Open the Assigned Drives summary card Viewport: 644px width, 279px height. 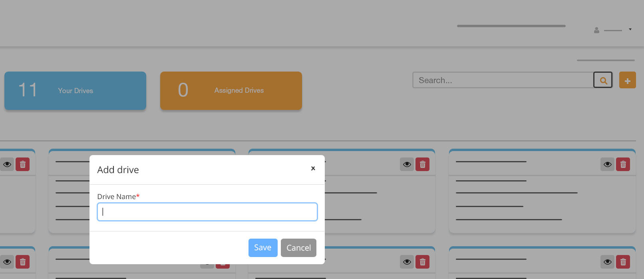tap(231, 91)
